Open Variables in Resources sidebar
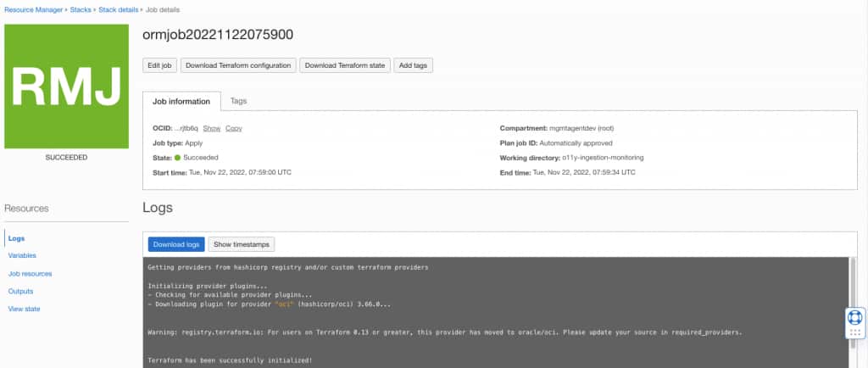Viewport: 868px width, 368px height. pos(22,256)
